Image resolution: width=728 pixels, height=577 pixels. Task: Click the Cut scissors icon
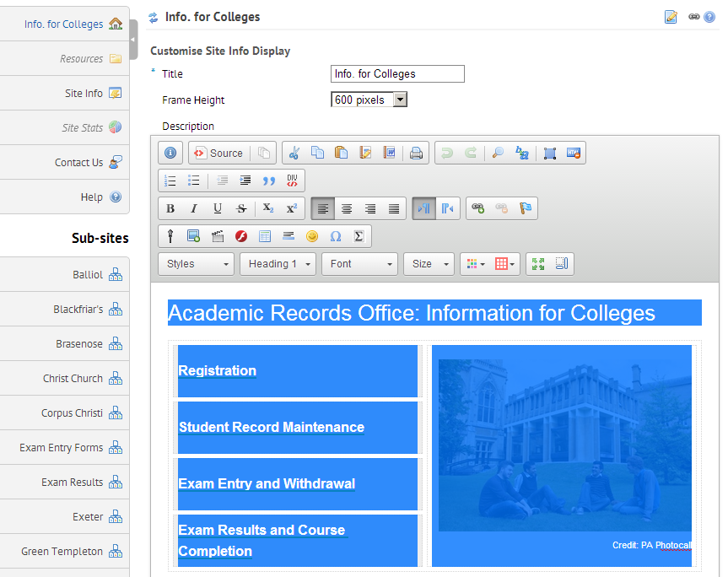point(294,154)
